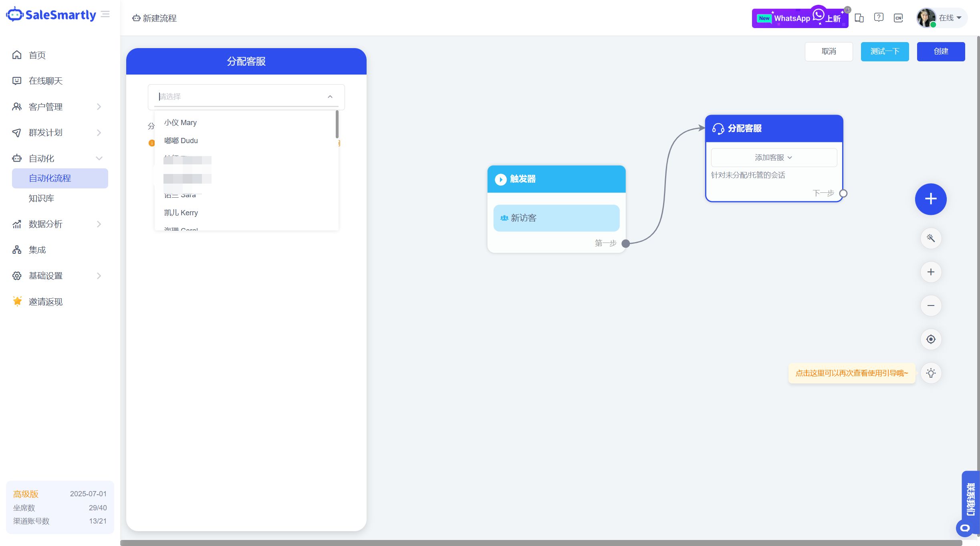Zoom out the flow canvas
Viewport: 980px width, 546px height.
(930, 305)
